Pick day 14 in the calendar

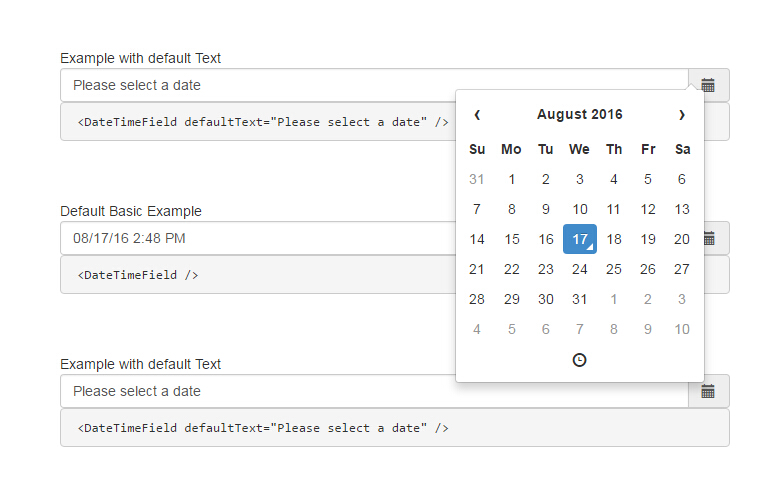tap(477, 240)
